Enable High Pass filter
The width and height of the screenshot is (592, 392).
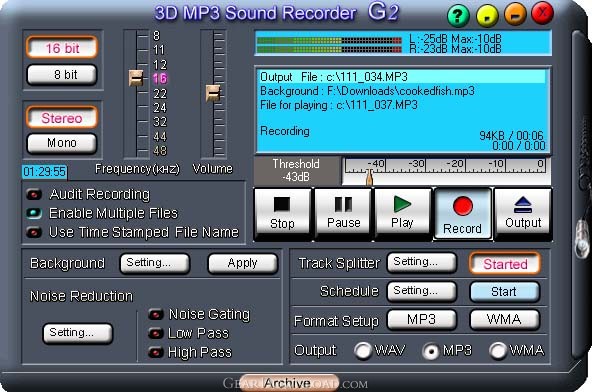coord(156,352)
